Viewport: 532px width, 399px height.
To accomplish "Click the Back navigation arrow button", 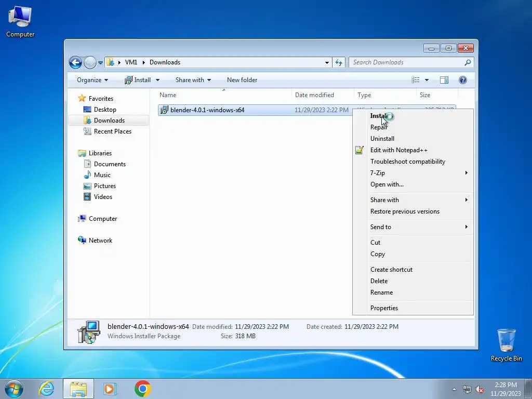I will tap(75, 62).
